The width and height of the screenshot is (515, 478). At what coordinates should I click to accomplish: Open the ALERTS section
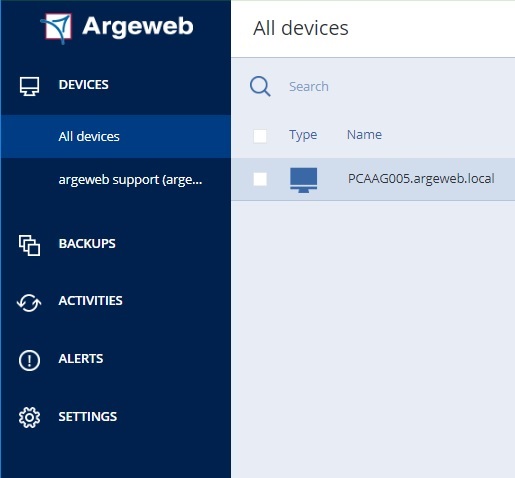point(81,359)
